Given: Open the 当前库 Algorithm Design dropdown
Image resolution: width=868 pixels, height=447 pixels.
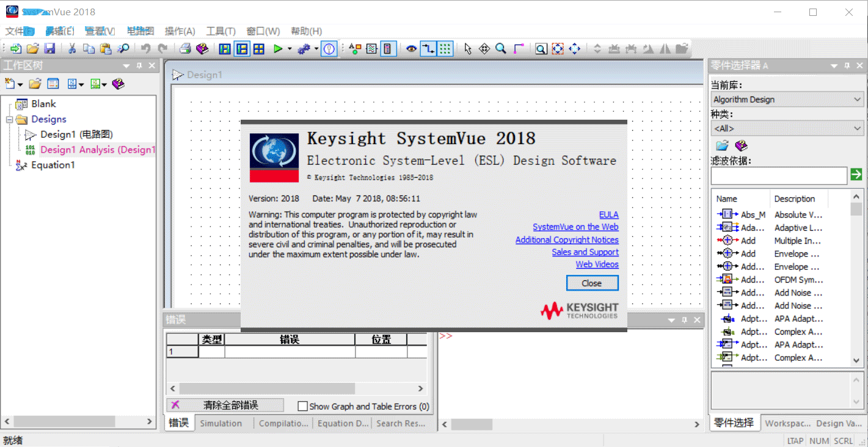Looking at the screenshot, I should point(787,99).
